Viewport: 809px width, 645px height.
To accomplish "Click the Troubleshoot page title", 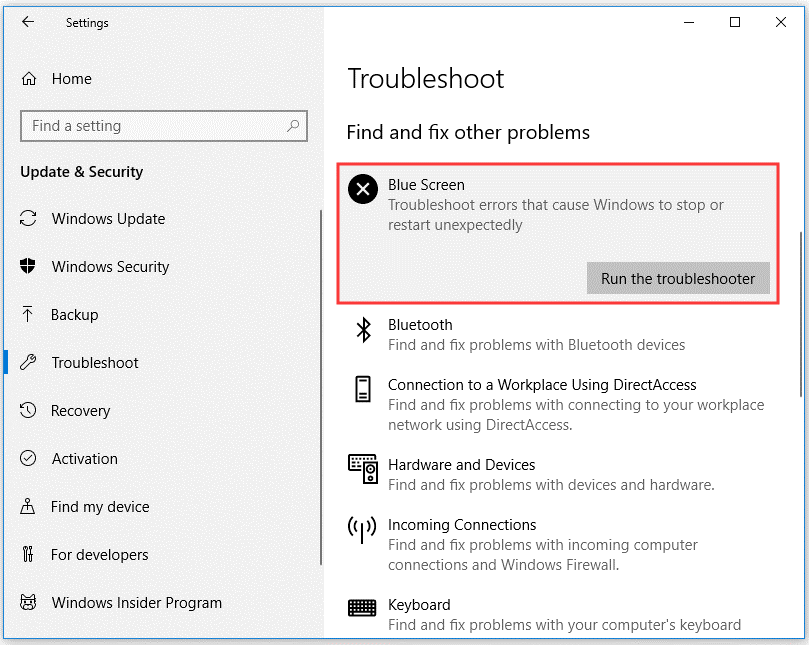I will pos(426,78).
